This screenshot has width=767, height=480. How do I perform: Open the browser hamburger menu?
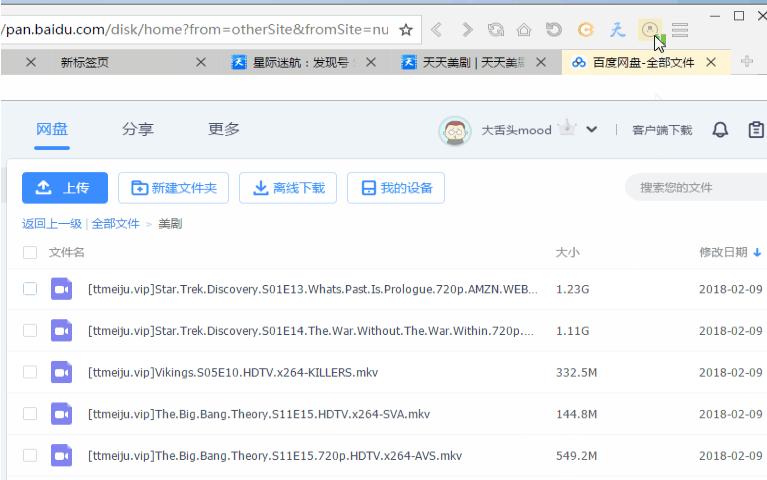[x=680, y=30]
